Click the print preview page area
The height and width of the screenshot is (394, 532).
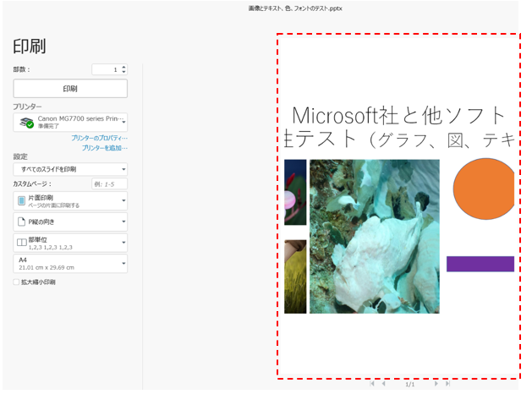pyautogui.click(x=398, y=207)
